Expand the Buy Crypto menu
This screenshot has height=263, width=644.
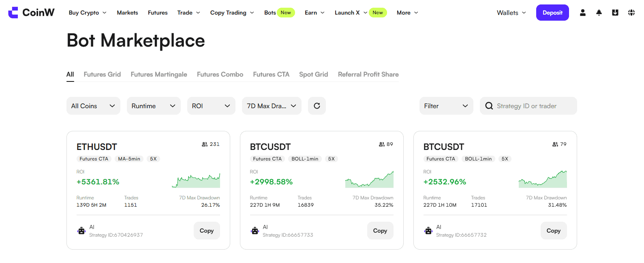click(x=88, y=13)
